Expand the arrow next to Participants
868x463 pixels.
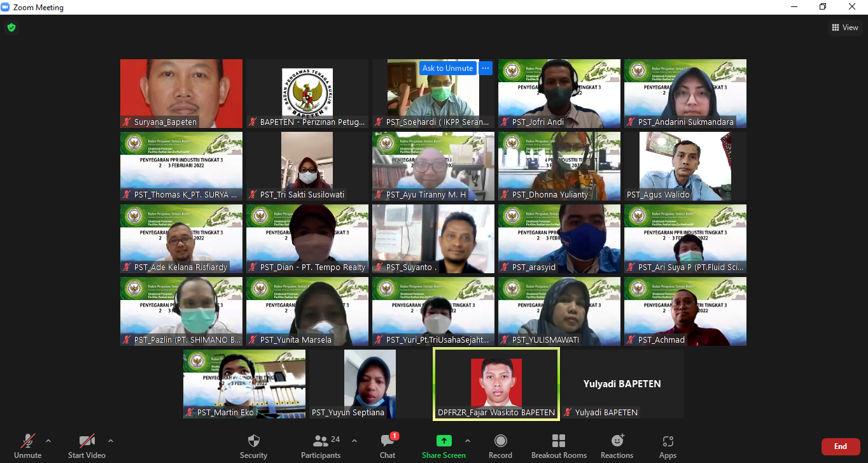click(354, 440)
